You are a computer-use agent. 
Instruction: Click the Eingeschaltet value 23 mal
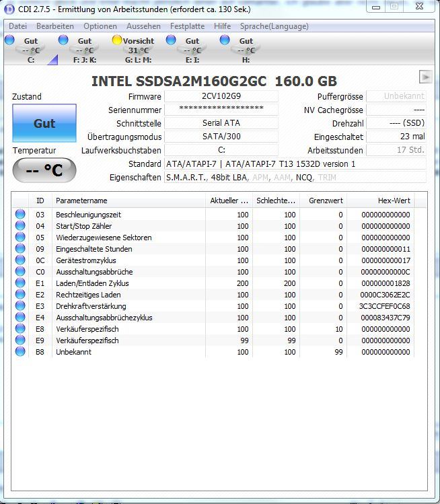(x=396, y=137)
